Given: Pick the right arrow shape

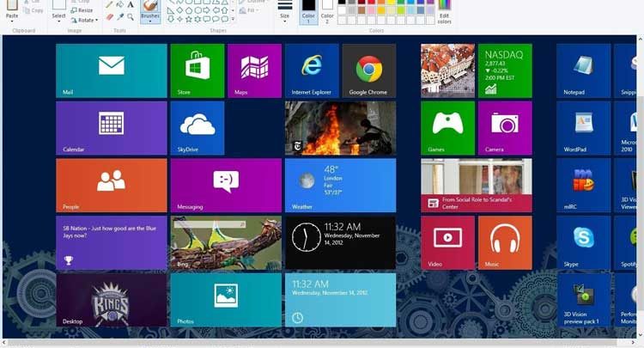Looking at the screenshot, I should coord(207,10).
